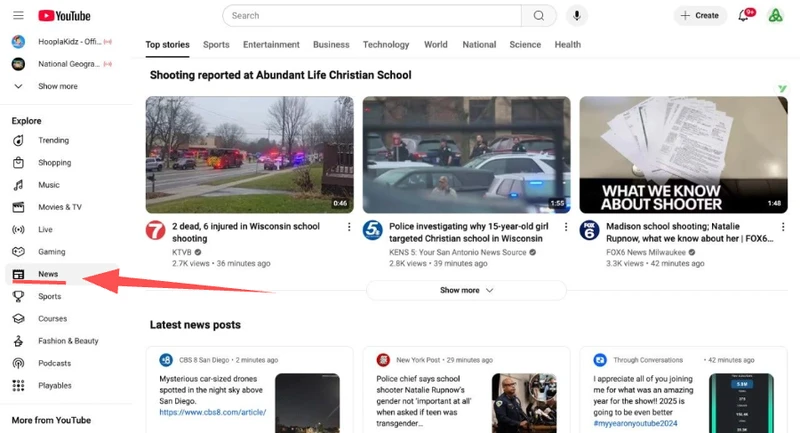Open Through Conversations post image

[x=741, y=403]
